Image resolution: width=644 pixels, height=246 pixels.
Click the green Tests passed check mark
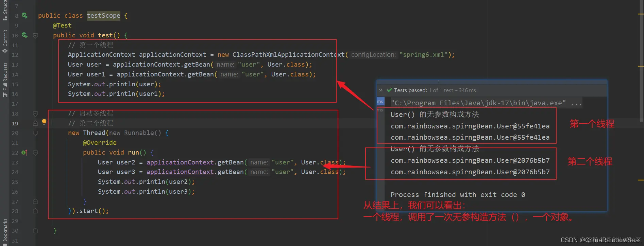[x=389, y=90]
